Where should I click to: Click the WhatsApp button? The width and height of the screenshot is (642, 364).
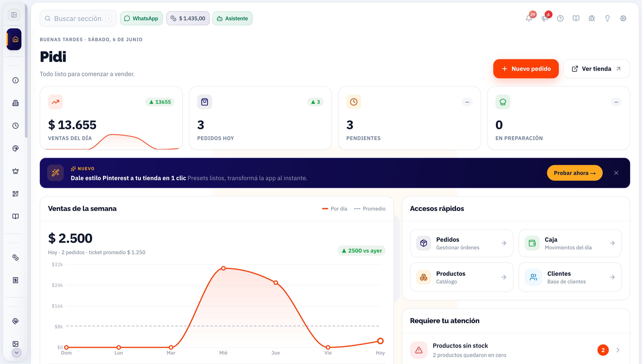[x=141, y=19]
